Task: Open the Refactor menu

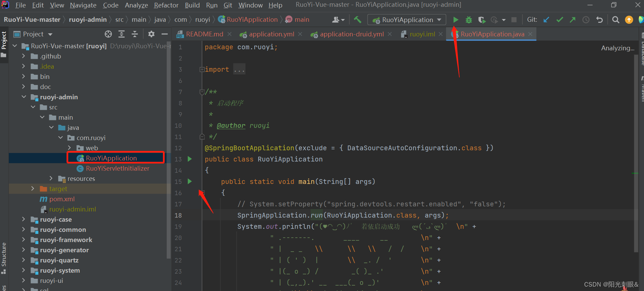Action: 166,5
